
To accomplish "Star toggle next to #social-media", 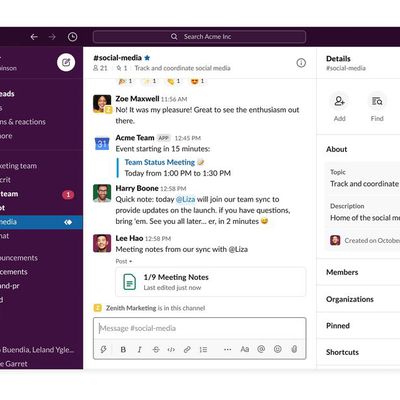I will tap(147, 58).
